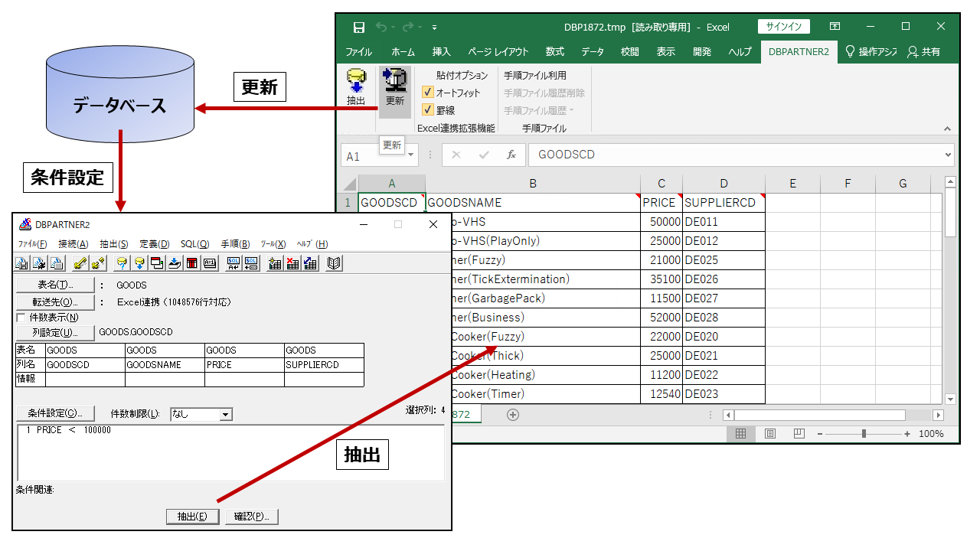The height and width of the screenshot is (551, 980).
Task: Switch to the データ ribbon tab
Action: point(592,52)
